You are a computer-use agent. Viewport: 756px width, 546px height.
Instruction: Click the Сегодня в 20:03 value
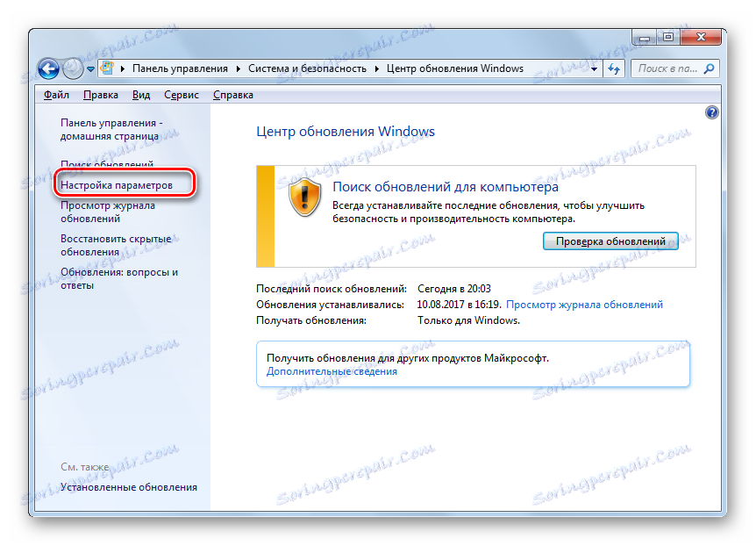click(x=454, y=289)
